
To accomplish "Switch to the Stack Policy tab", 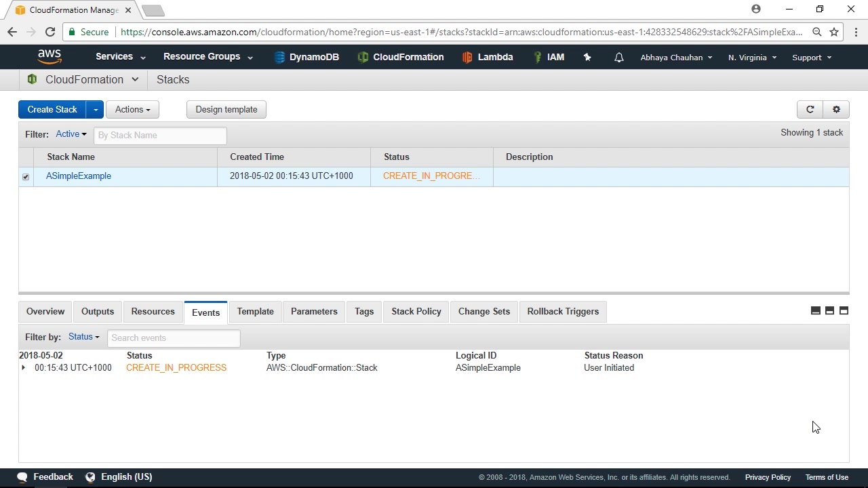I will (416, 311).
